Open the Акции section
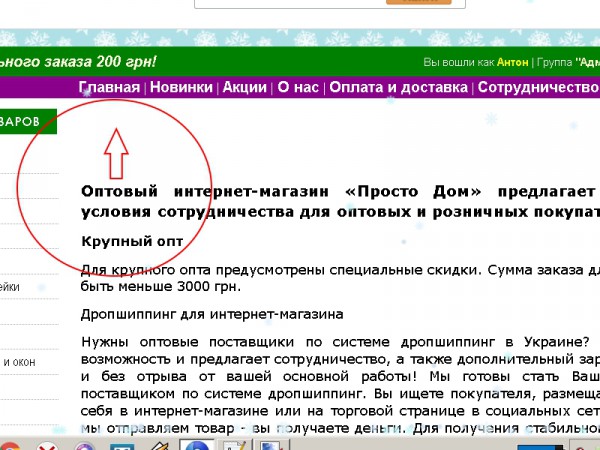 point(245,87)
